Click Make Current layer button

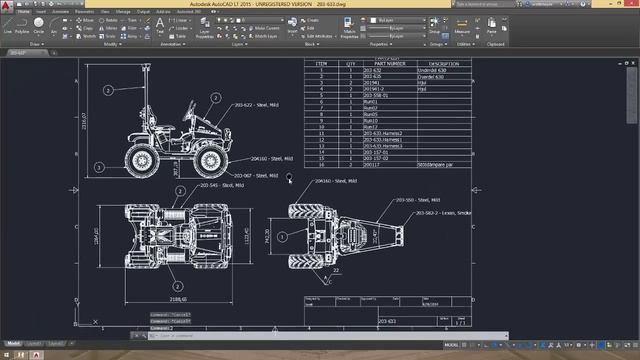(x=264, y=28)
